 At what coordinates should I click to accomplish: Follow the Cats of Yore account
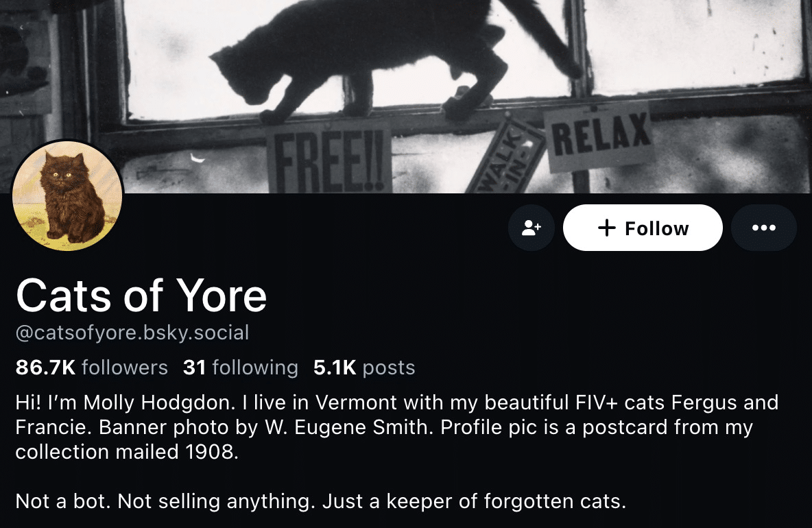643,228
